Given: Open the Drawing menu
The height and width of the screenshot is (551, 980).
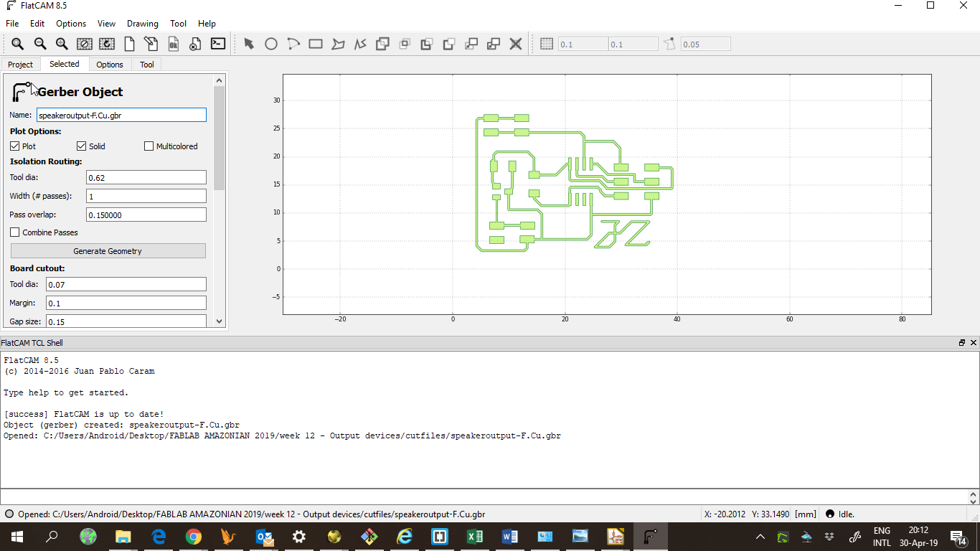Looking at the screenshot, I should pos(143,24).
